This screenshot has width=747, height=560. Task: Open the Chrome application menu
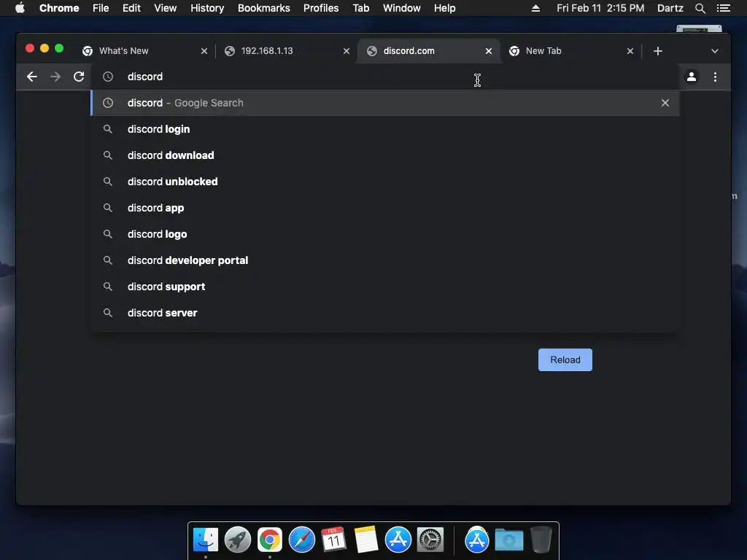tap(59, 8)
